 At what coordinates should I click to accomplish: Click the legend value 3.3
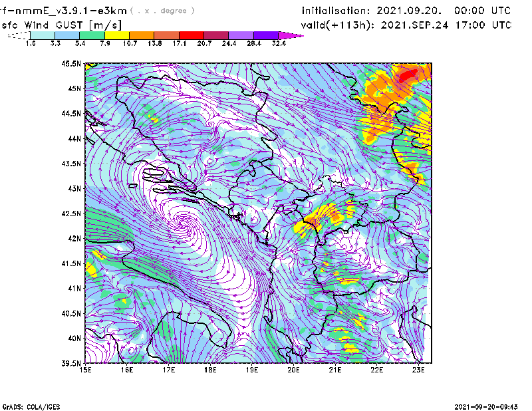pyautogui.click(x=55, y=43)
